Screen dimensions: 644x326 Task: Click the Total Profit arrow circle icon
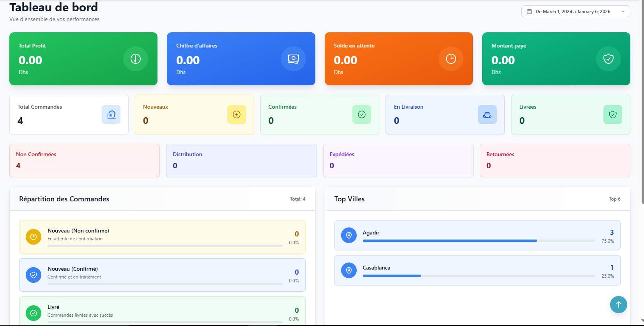(136, 59)
